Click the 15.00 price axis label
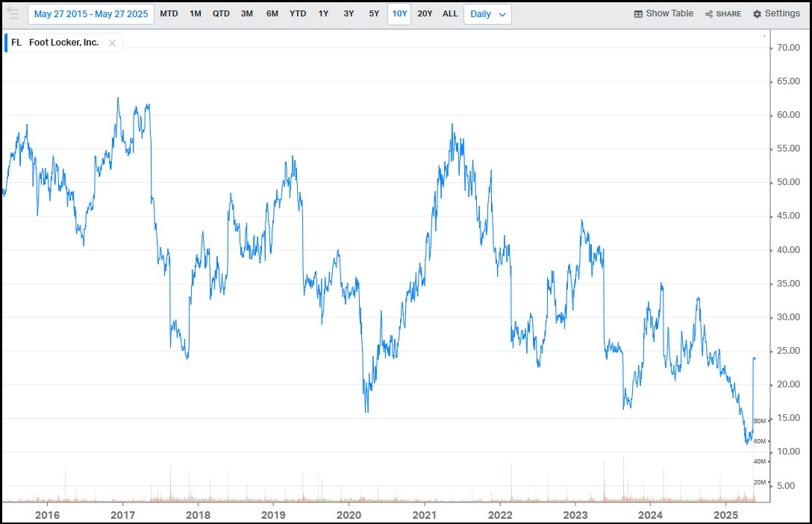This screenshot has height=524, width=812. coord(788,418)
